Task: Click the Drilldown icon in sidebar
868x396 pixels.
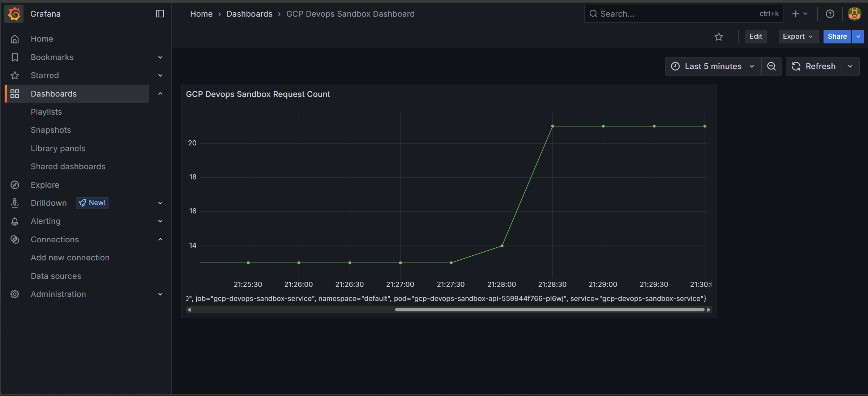Action: (15, 203)
